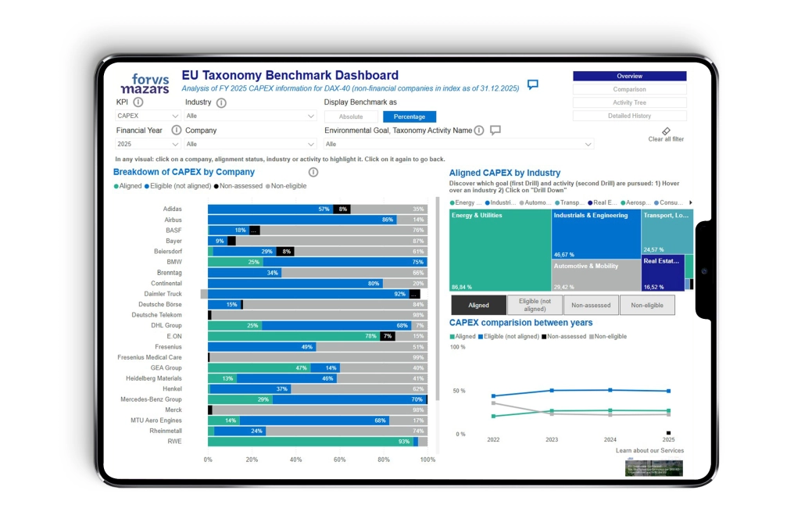Open the Financial Year 2025 dropdown
The image size is (812, 526).
[147, 144]
